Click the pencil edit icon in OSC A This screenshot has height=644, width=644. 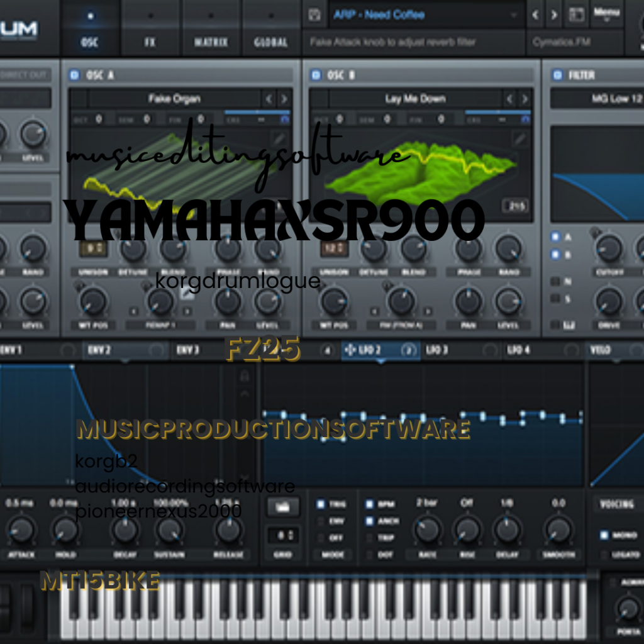tap(279, 139)
